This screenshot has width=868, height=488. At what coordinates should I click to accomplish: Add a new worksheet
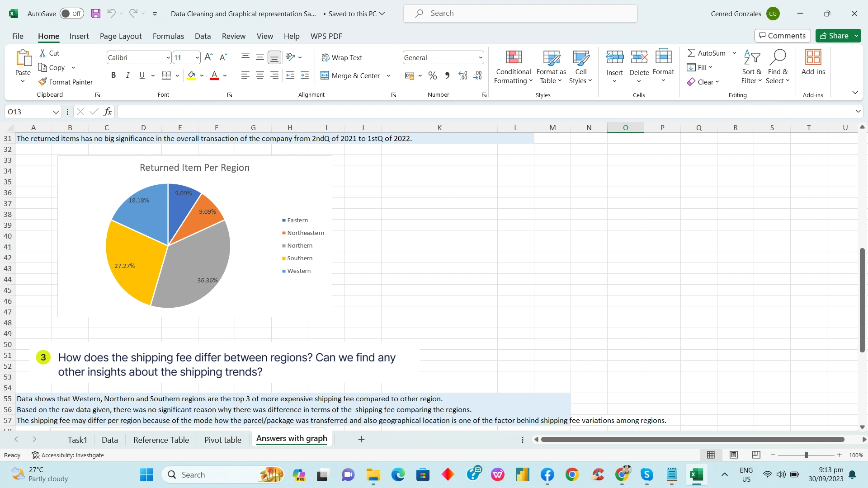(x=361, y=439)
